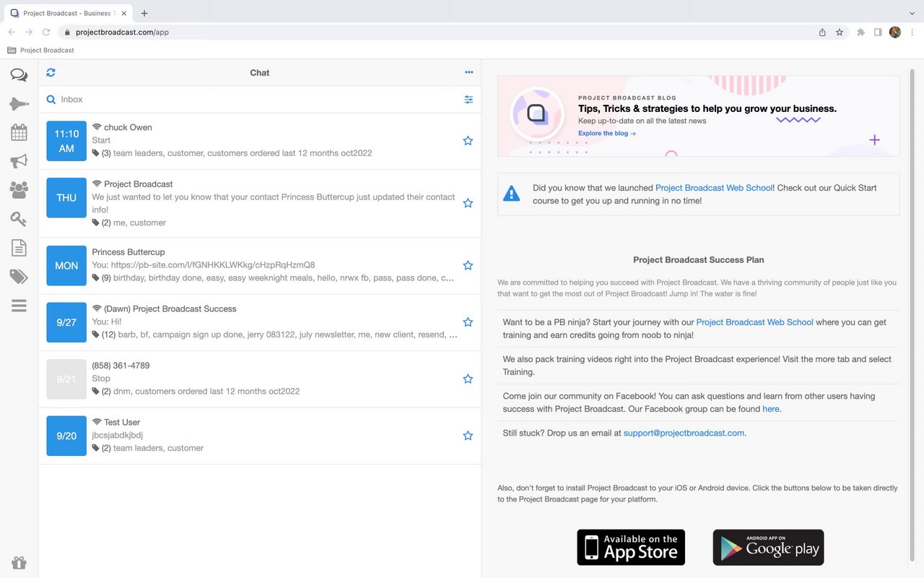Click the tag icon in Test User row

96,448
